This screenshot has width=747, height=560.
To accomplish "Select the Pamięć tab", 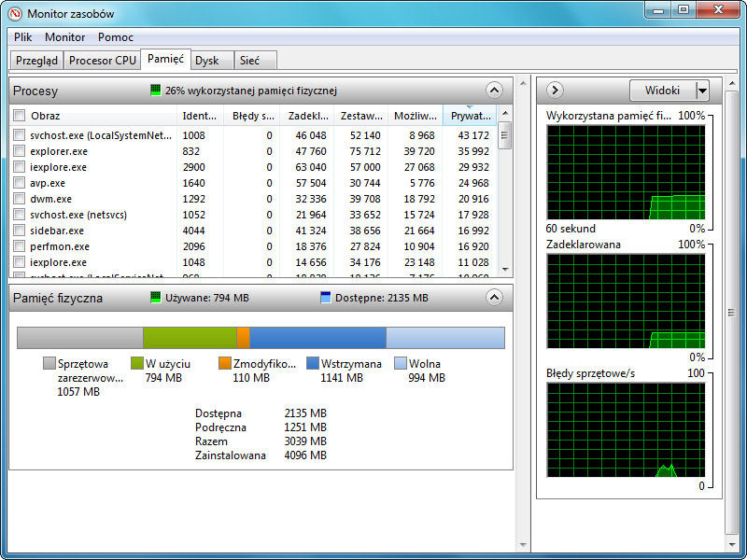I will (x=166, y=59).
